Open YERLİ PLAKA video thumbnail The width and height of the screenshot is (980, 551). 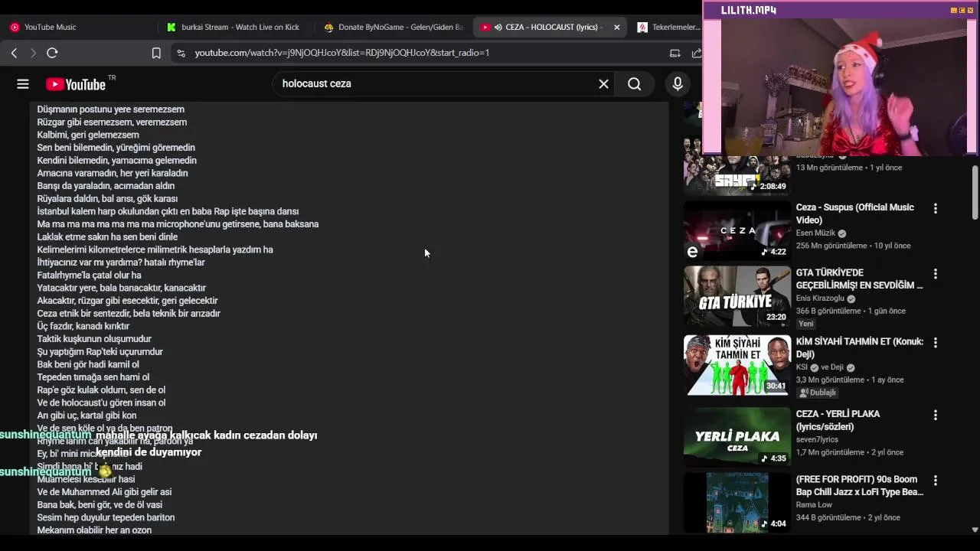coord(737,437)
